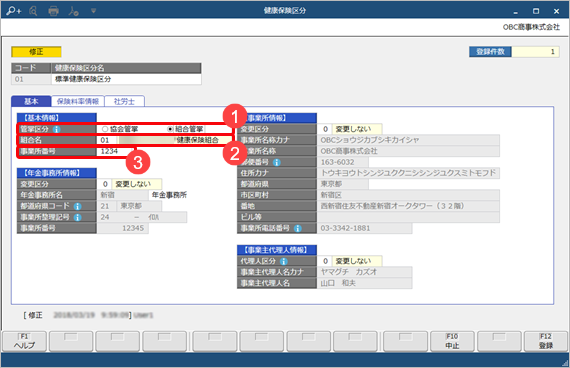The width and height of the screenshot is (570, 368).
Task: Click the 【事業主代理人情報】 section header
Action: click(277, 250)
